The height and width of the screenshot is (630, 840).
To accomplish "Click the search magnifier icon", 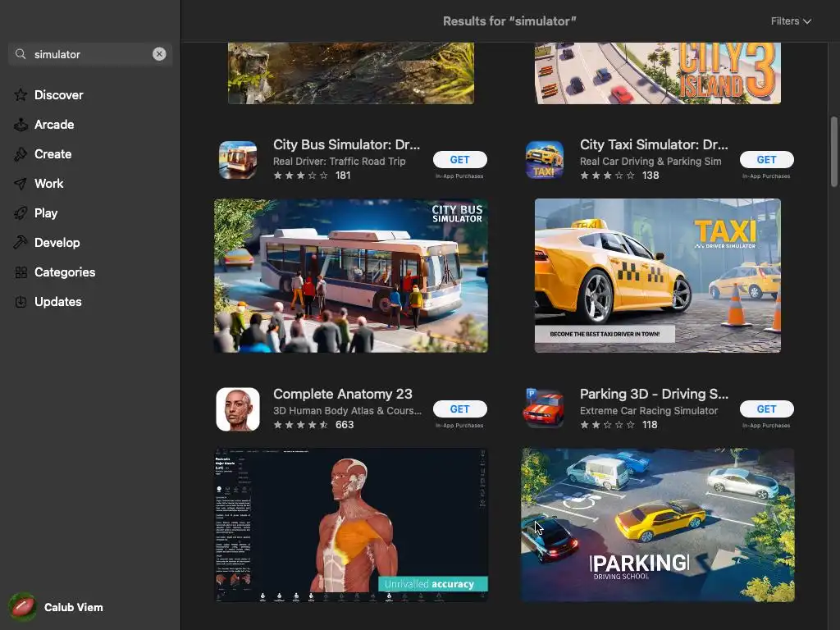I will click(x=21, y=54).
